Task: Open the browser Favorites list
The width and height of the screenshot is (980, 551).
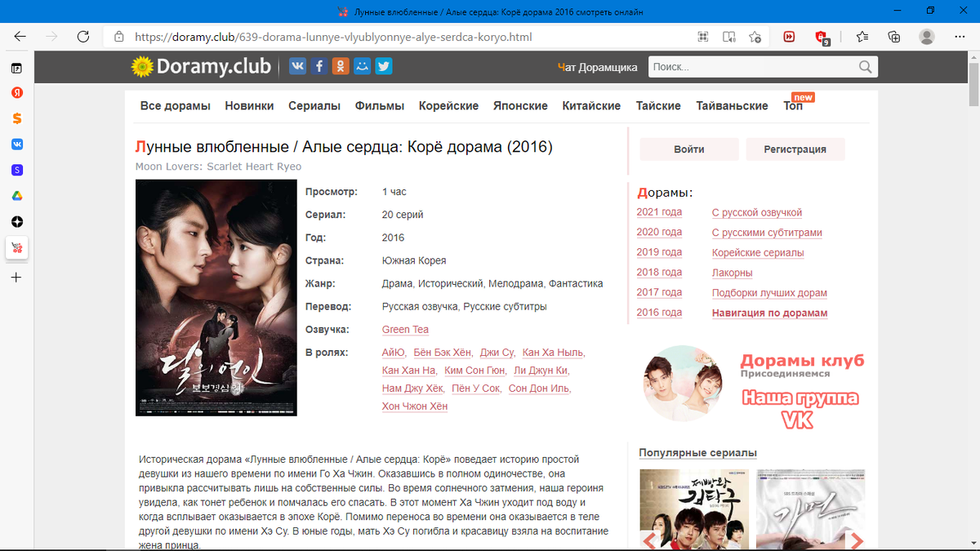Action: pos(862,37)
